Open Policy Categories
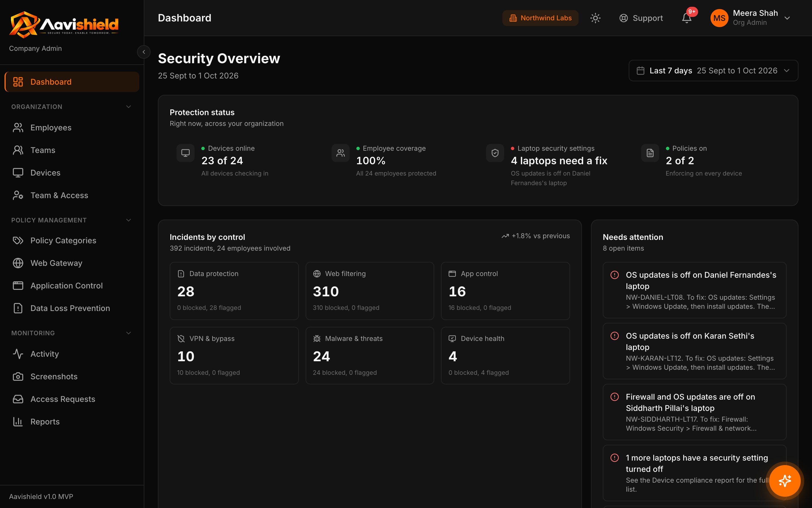Image resolution: width=812 pixels, height=508 pixels. (72, 240)
